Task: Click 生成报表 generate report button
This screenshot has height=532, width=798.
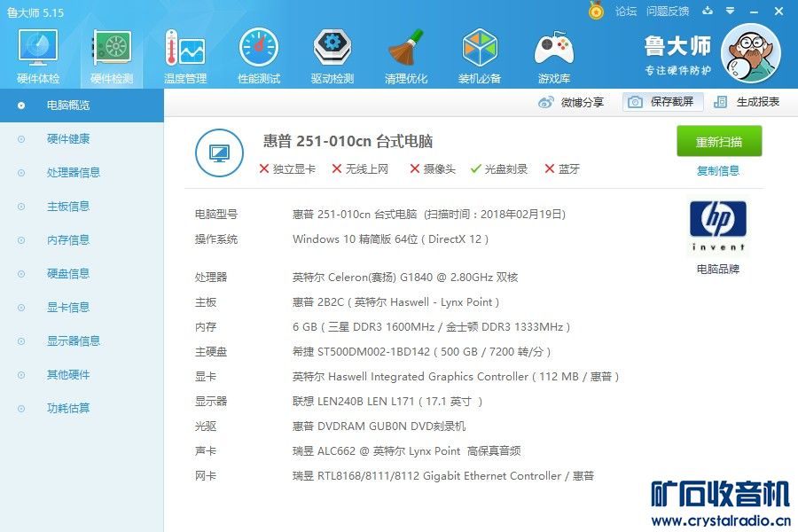Action: click(747, 102)
